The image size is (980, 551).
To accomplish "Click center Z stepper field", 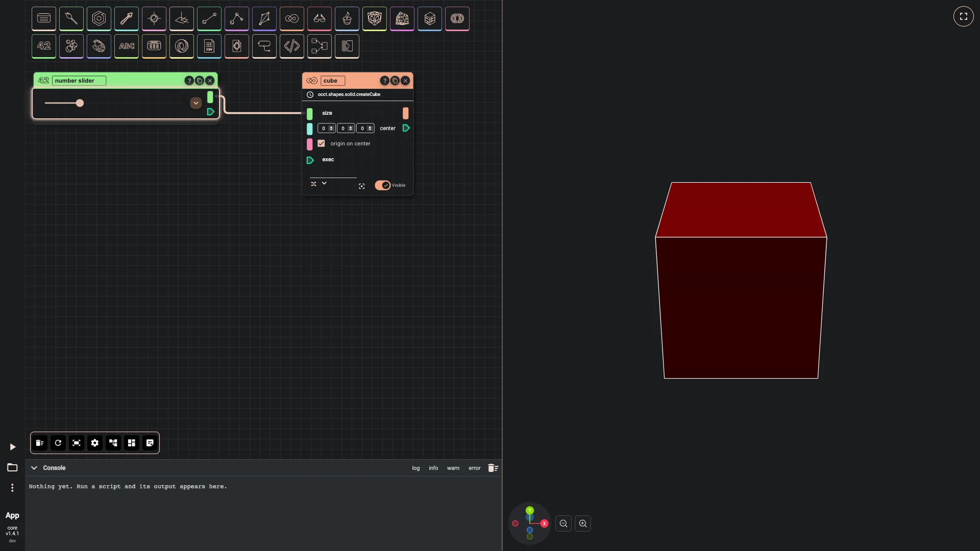I will pyautogui.click(x=365, y=129).
